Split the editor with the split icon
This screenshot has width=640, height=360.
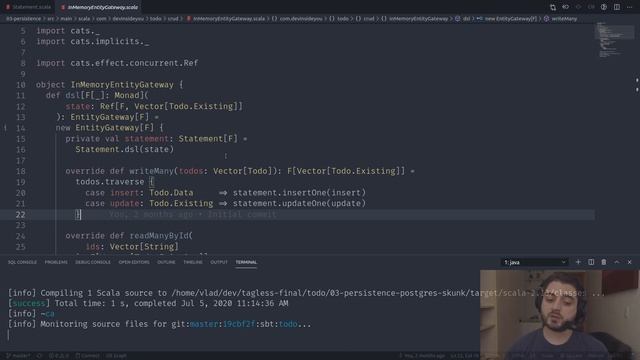tap(617, 7)
